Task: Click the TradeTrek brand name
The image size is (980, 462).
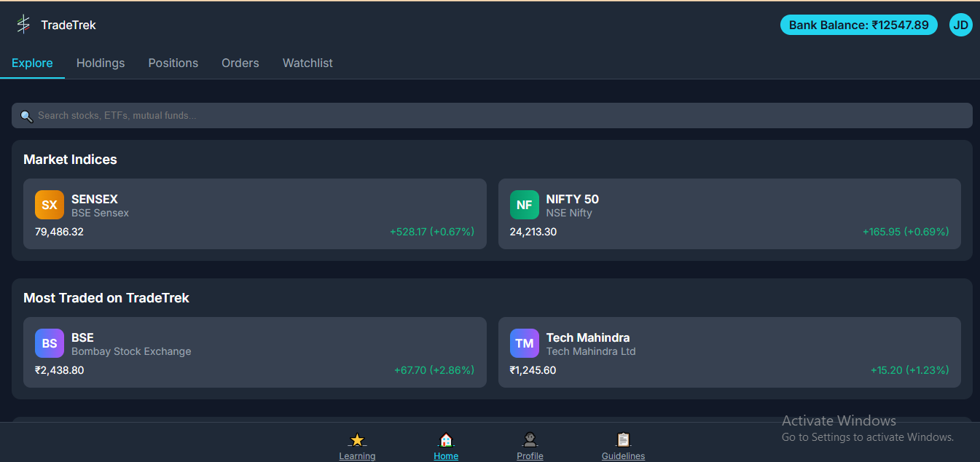Action: point(68,26)
